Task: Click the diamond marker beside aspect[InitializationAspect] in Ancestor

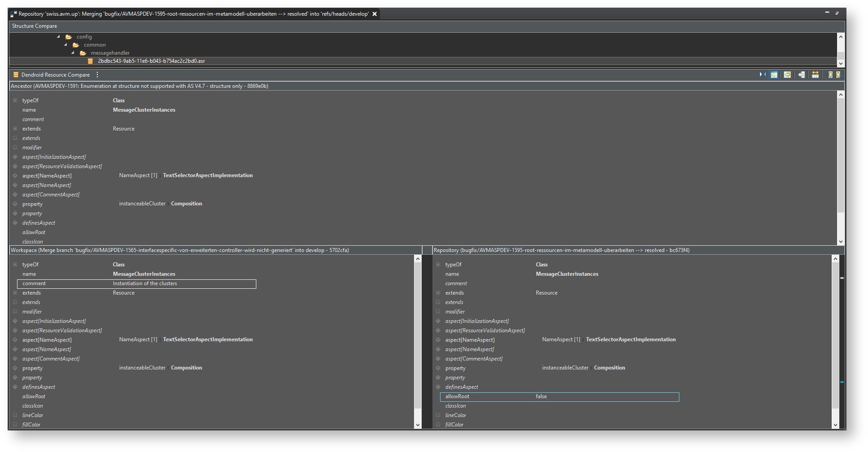Action: [x=15, y=157]
